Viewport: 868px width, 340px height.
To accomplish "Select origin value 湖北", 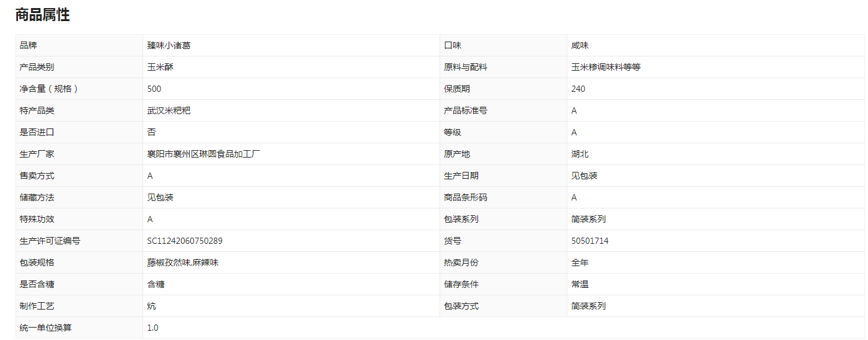I will pos(580,154).
